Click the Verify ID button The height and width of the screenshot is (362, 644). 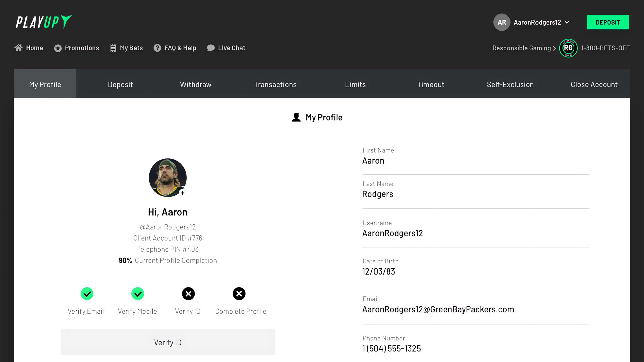tap(168, 342)
